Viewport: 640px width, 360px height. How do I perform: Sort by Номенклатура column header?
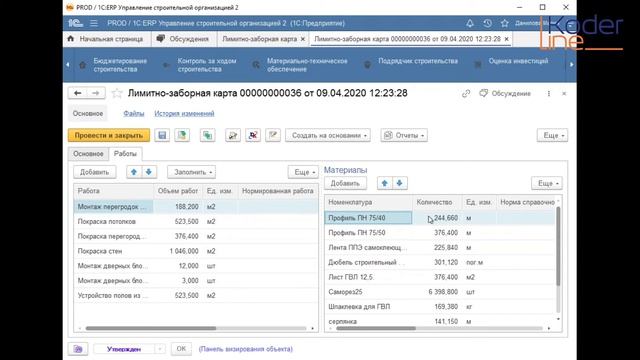pyautogui.click(x=369, y=202)
